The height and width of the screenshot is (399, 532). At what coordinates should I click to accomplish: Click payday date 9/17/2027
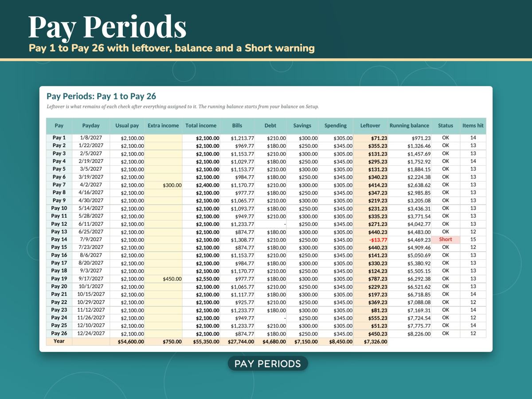pyautogui.click(x=91, y=278)
